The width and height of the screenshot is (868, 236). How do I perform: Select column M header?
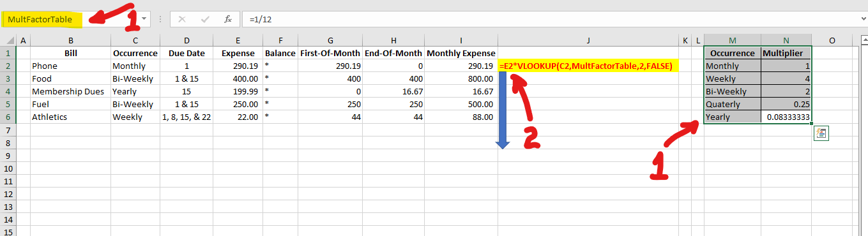coord(733,41)
